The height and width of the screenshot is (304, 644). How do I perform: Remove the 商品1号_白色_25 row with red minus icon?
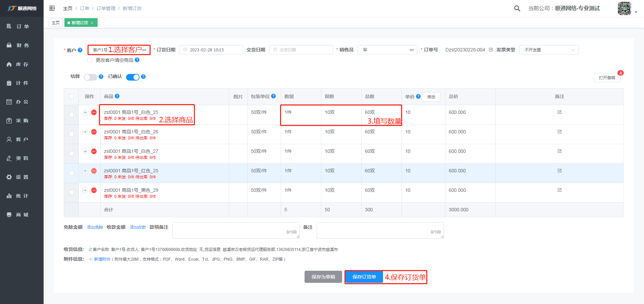pos(94,112)
